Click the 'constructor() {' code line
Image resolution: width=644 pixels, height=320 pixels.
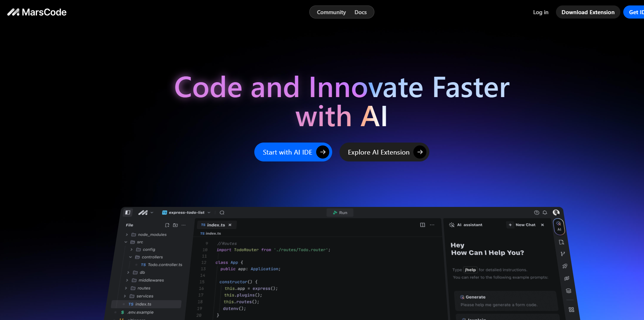click(x=238, y=282)
